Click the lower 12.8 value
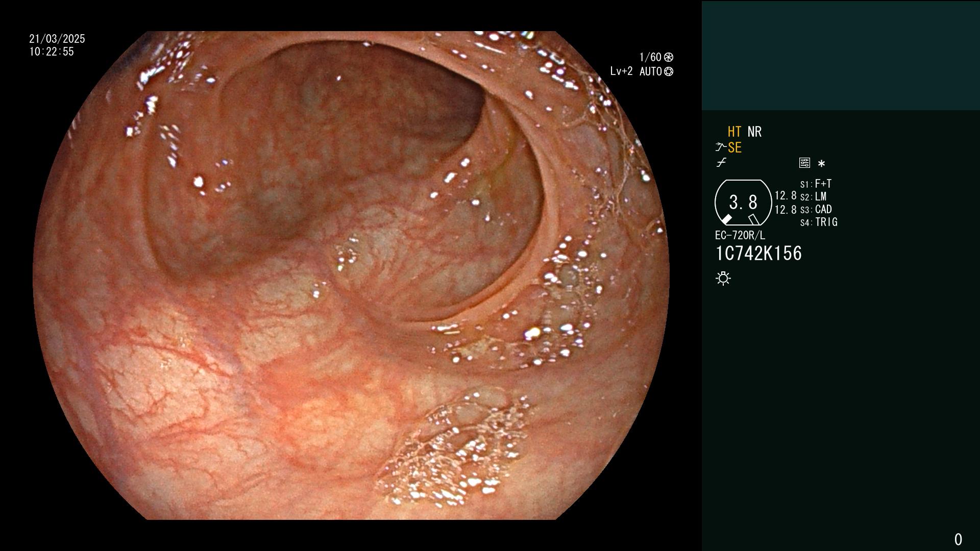The height and width of the screenshot is (551, 980). point(786,210)
